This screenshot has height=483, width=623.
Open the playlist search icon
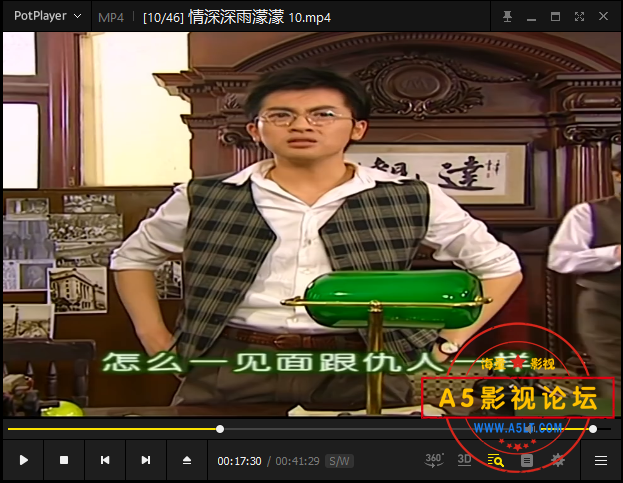[x=495, y=460]
